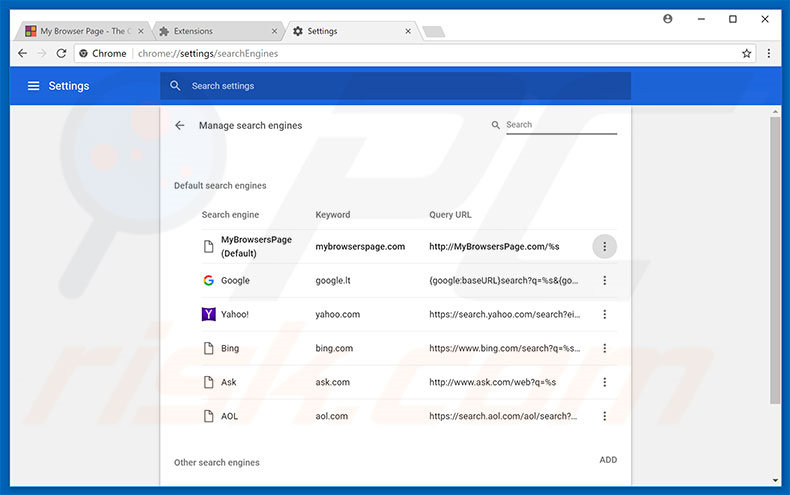The width and height of the screenshot is (790, 495).
Task: Click the Default search engines heading
Action: [x=220, y=185]
